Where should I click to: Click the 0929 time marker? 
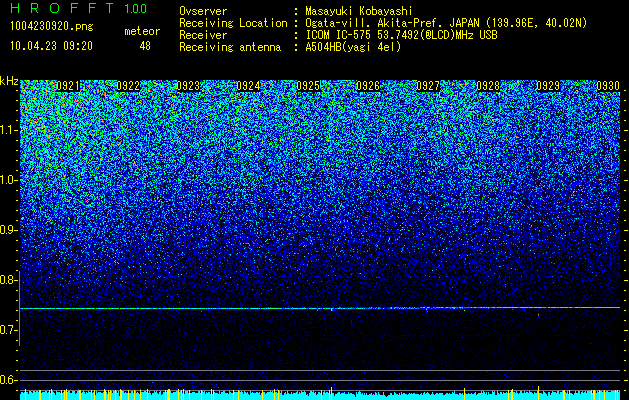click(x=548, y=86)
